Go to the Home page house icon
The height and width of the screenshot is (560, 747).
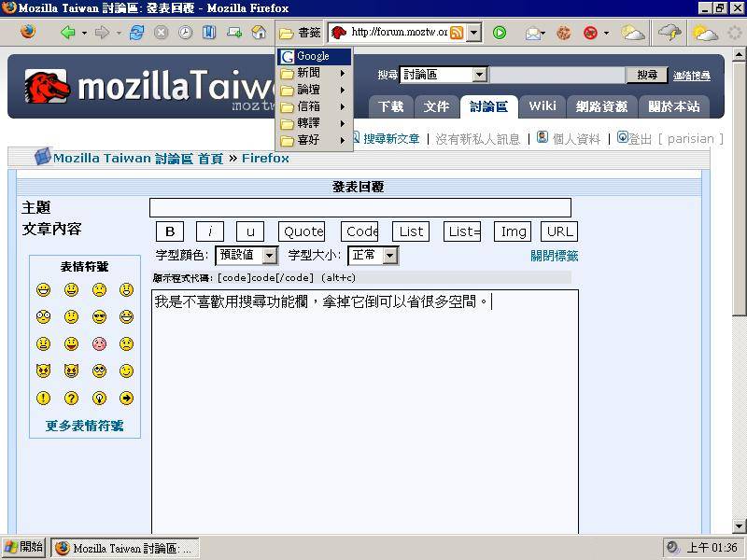pos(259,33)
